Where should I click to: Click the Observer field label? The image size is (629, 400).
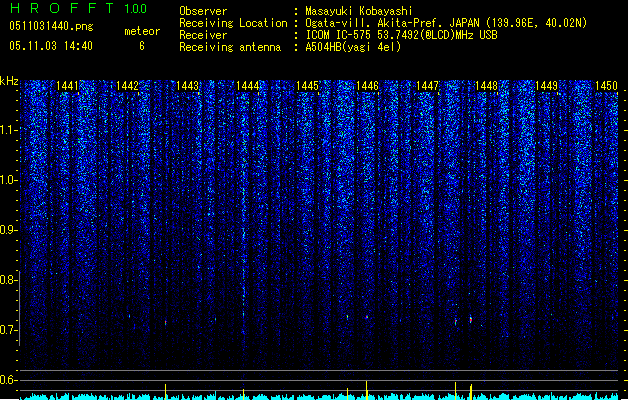coord(203,11)
